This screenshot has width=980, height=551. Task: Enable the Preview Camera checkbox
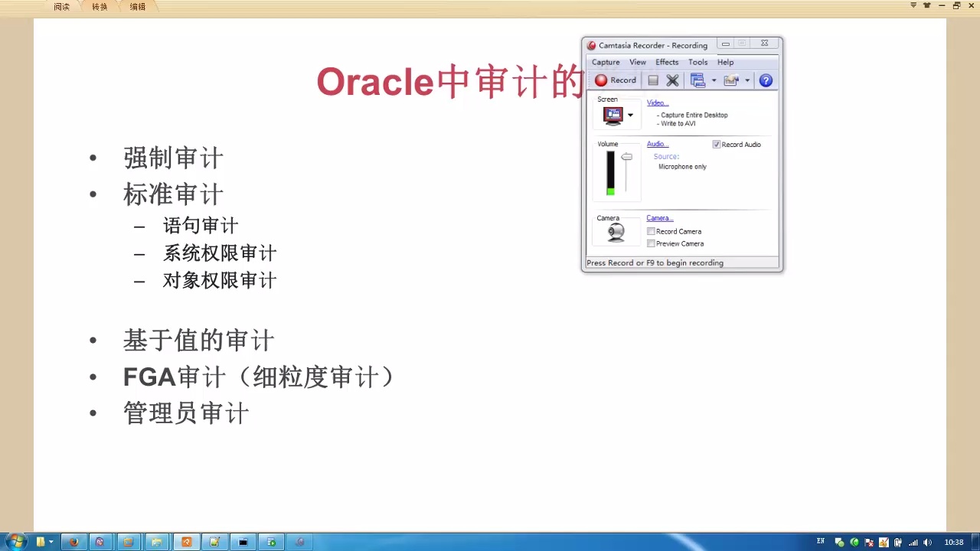coord(651,243)
